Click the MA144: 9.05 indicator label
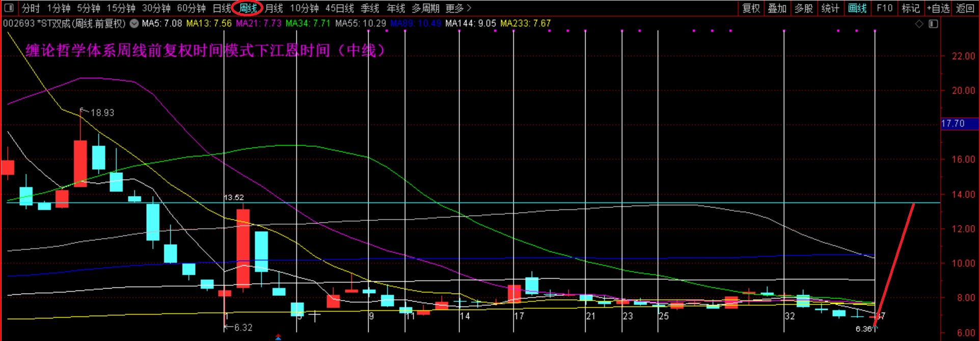This screenshot has height=341, width=980. 471,23
